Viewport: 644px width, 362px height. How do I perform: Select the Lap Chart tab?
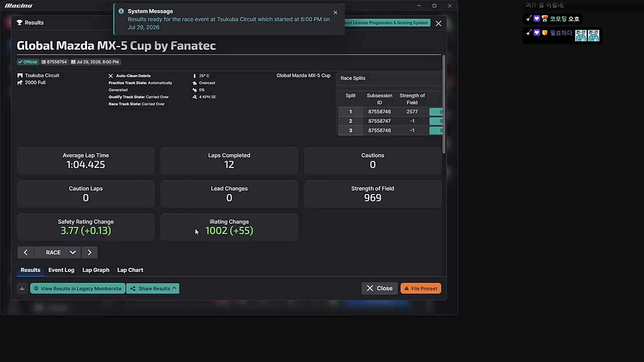pos(130,270)
